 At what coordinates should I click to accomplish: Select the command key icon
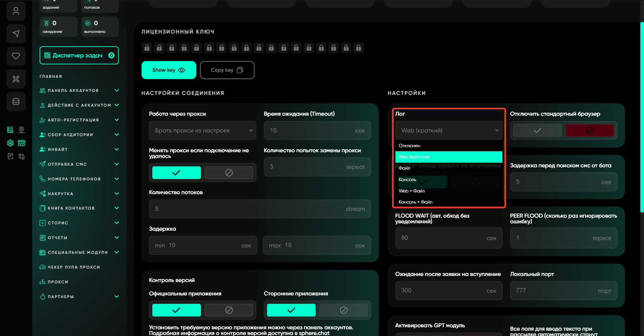point(16,79)
